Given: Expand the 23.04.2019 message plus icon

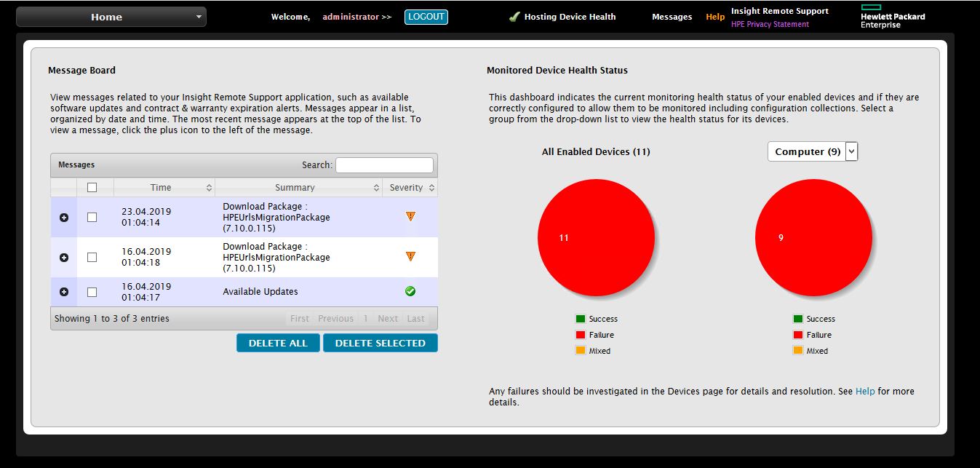Looking at the screenshot, I should pyautogui.click(x=64, y=218).
